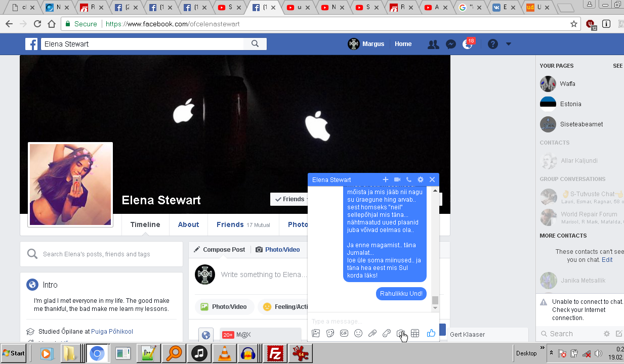Reload the page in Chrome

[37, 24]
